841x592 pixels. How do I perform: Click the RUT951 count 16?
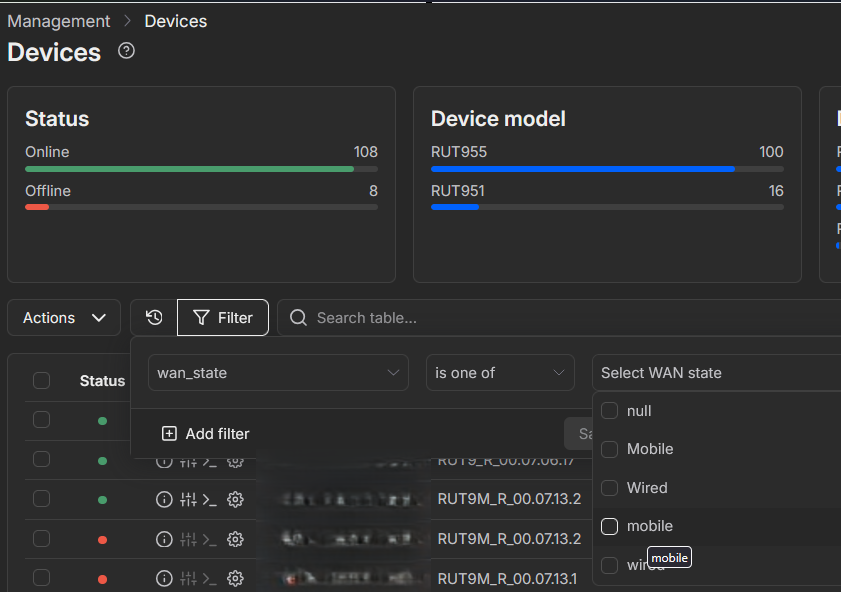point(776,191)
